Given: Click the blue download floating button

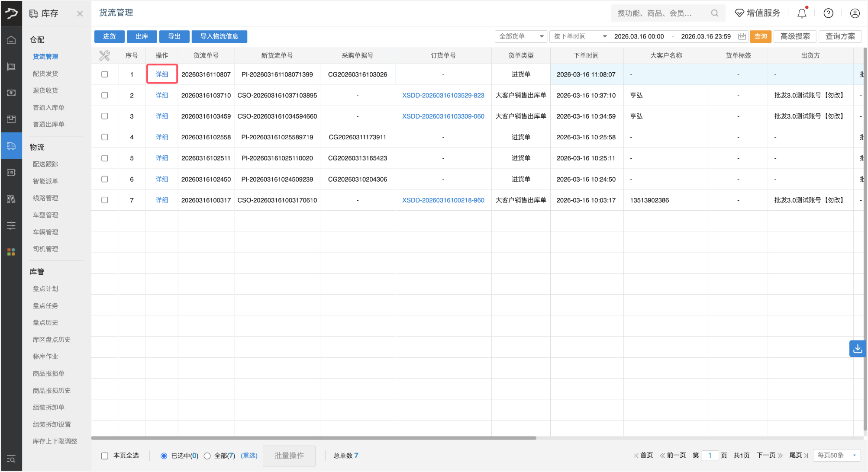Looking at the screenshot, I should click(857, 349).
